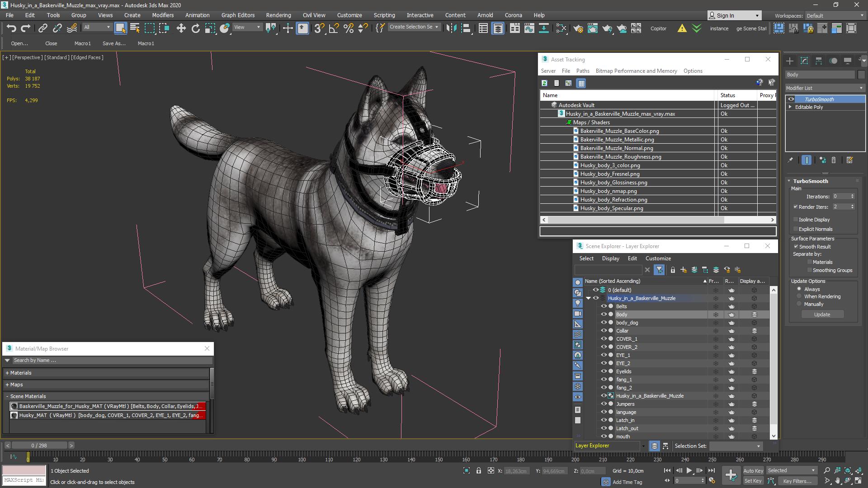Click Maximize Viewport Toggle icon
Viewport: 868px width, 488px height.
[x=858, y=481]
